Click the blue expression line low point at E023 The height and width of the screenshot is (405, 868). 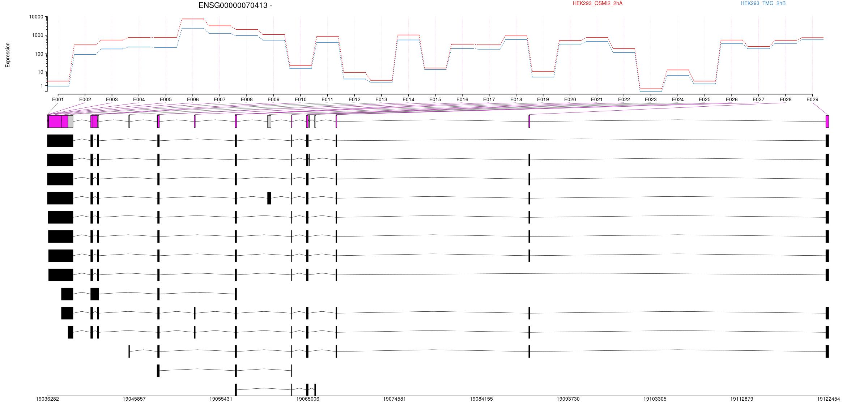pyautogui.click(x=651, y=91)
